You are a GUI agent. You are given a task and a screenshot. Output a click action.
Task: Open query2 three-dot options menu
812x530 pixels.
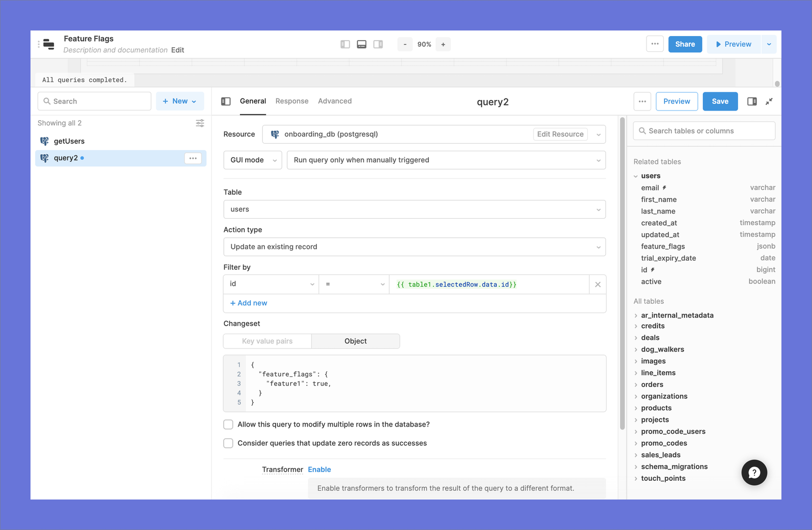coord(193,158)
